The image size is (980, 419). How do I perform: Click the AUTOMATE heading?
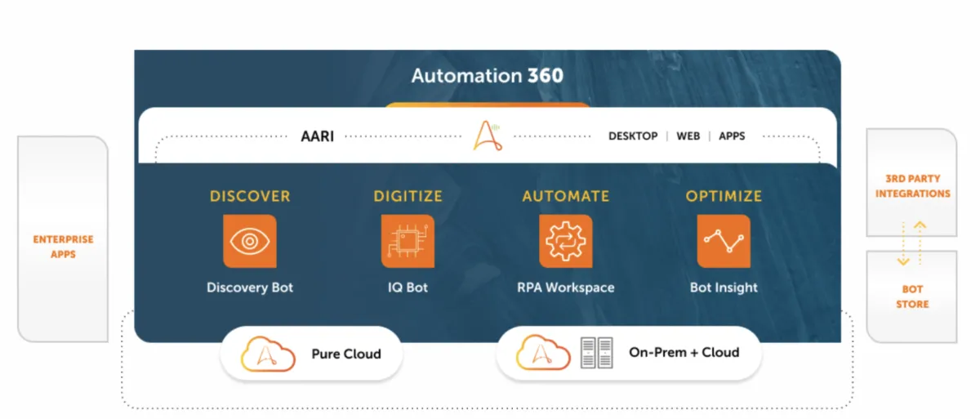566,196
